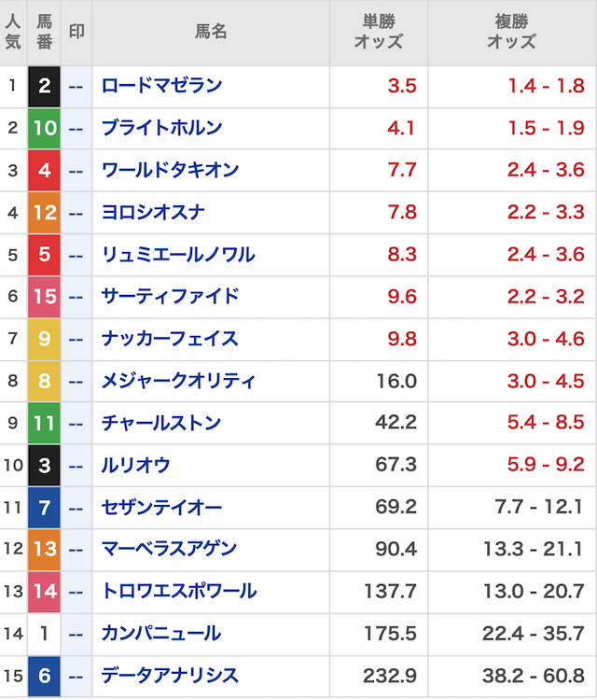Screen dimensions: 597x700
Task: Open the mark selector for チャールストン
Action: tap(76, 424)
